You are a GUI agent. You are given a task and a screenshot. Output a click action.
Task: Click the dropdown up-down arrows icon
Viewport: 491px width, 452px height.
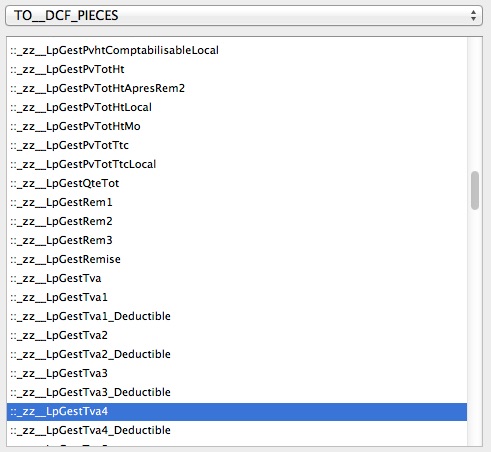(473, 15)
